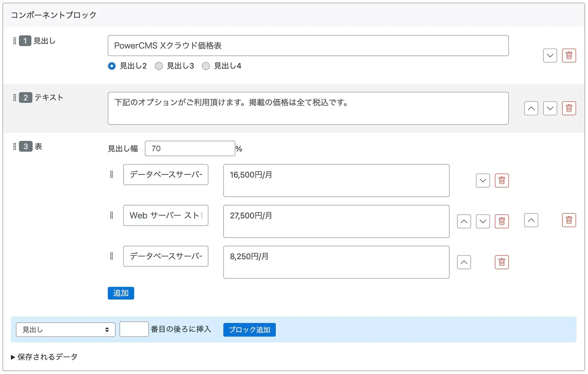588x374 pixels.
Task: Open the block type dropdown showing 見出し
Action: coord(65,330)
